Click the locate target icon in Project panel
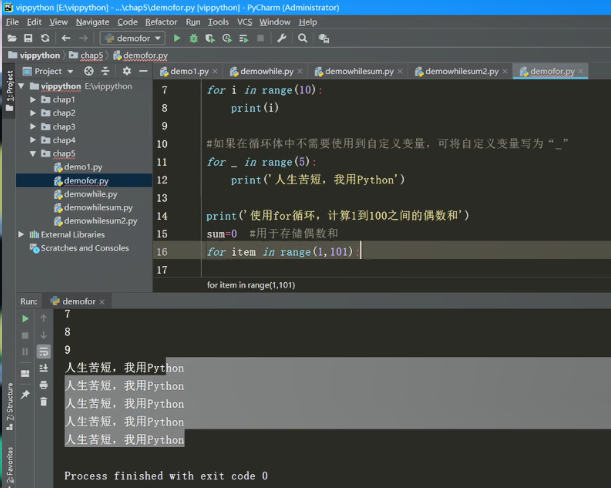The height and width of the screenshot is (488, 611). point(89,71)
